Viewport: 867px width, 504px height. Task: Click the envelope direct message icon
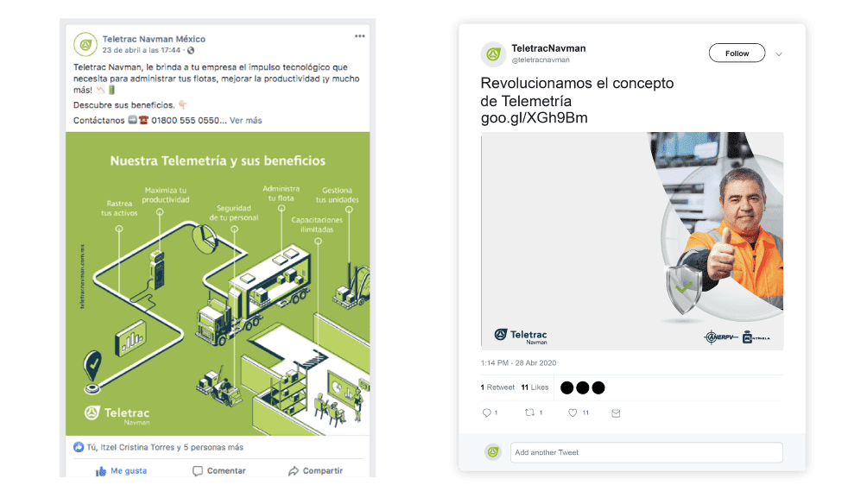tap(616, 413)
